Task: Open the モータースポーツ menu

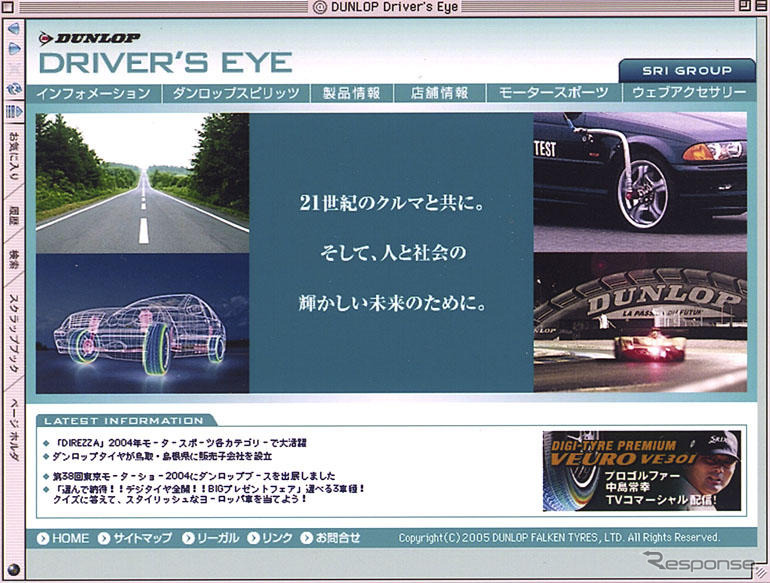Action: click(554, 93)
